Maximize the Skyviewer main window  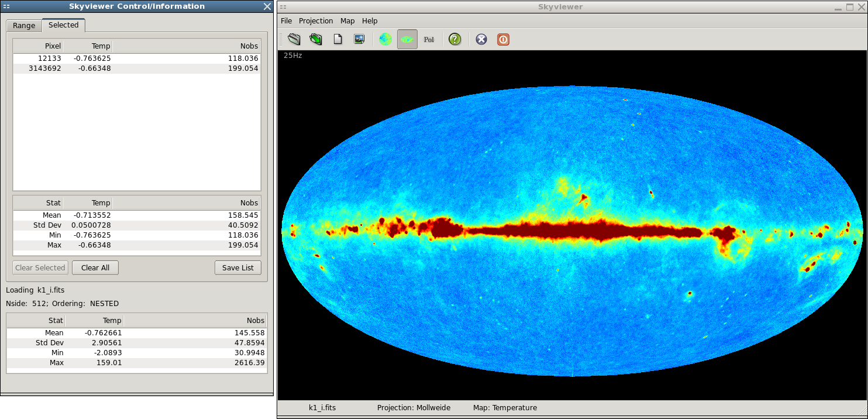pos(850,6)
